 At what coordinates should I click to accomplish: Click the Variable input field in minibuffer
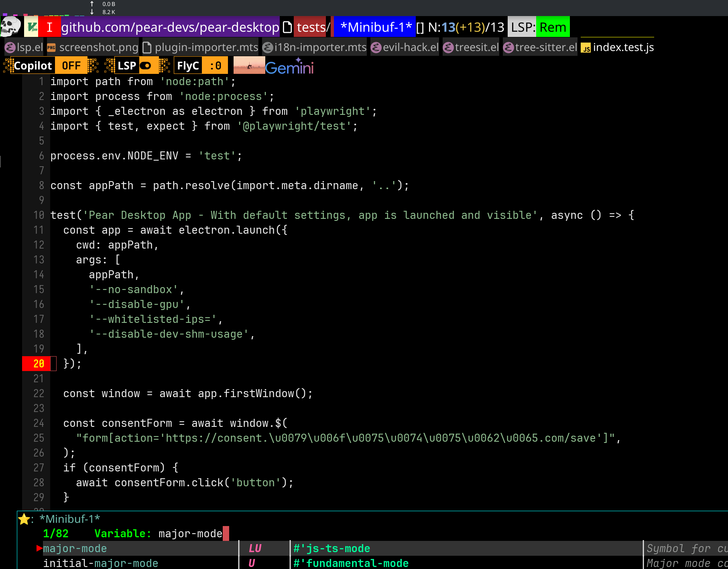[191, 534]
